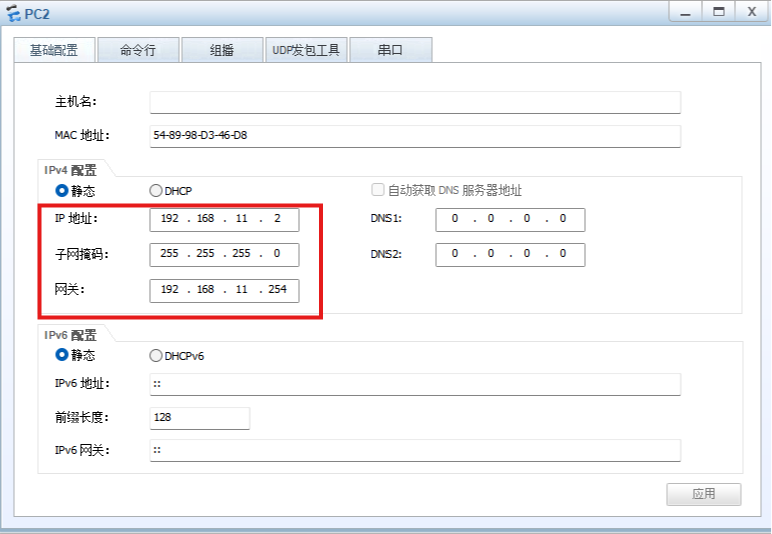Screen dimensions: 772x534
Task: Select the IPv4 DHCP radio button
Action: (x=156, y=190)
